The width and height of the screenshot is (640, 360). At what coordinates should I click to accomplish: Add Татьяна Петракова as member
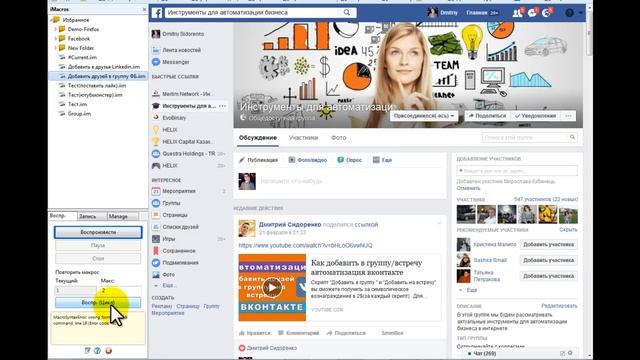(548, 276)
